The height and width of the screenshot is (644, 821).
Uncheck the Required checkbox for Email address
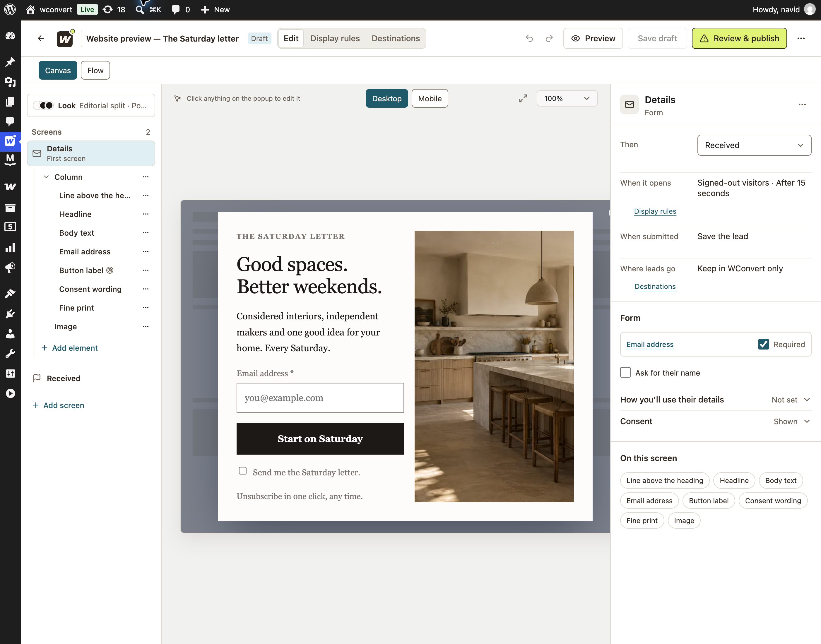click(763, 344)
